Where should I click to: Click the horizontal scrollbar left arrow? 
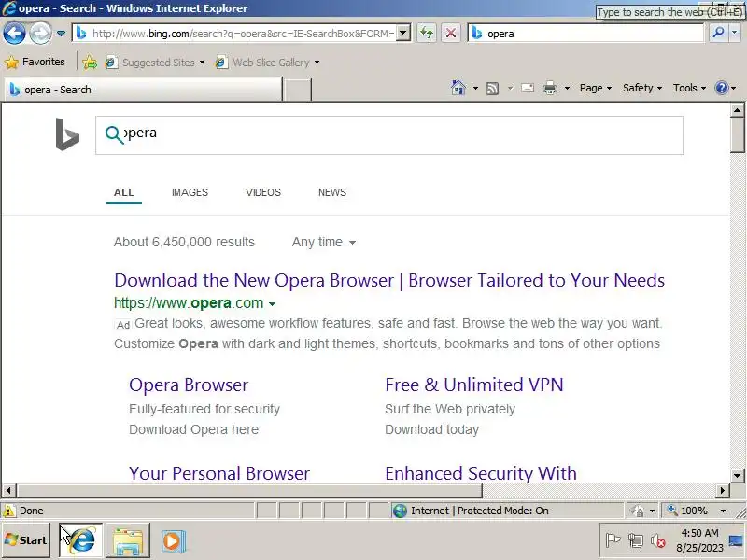(8, 490)
